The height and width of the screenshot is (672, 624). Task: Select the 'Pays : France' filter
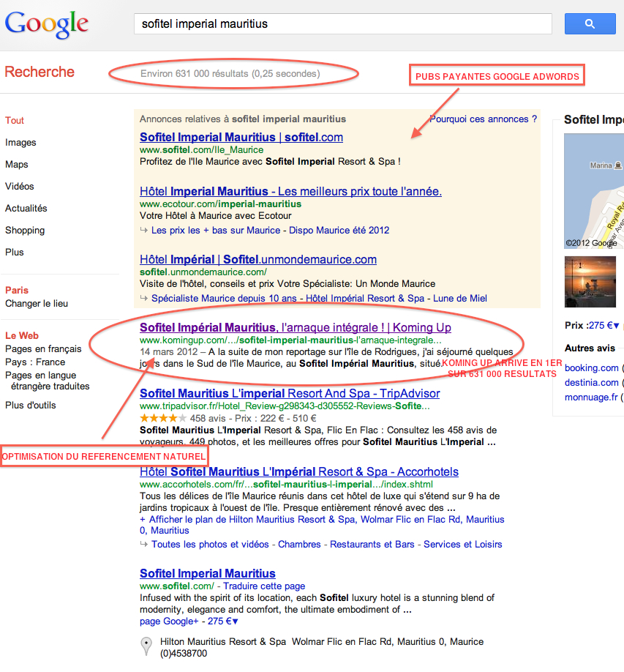click(35, 362)
